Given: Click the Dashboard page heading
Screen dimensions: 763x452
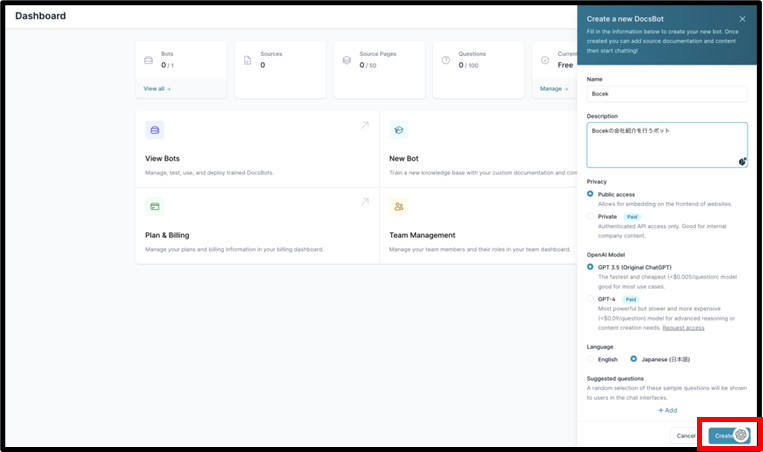Looking at the screenshot, I should [40, 16].
